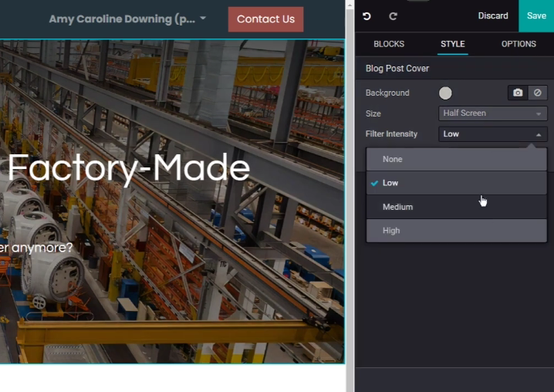The height and width of the screenshot is (392, 554).
Task: Collapse the Filter Intensity dropdown
Action: tap(493, 134)
